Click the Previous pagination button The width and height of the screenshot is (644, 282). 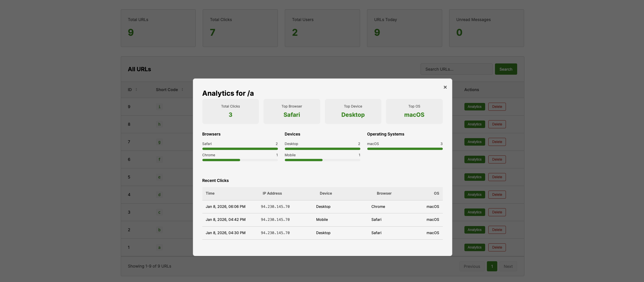tap(472, 266)
